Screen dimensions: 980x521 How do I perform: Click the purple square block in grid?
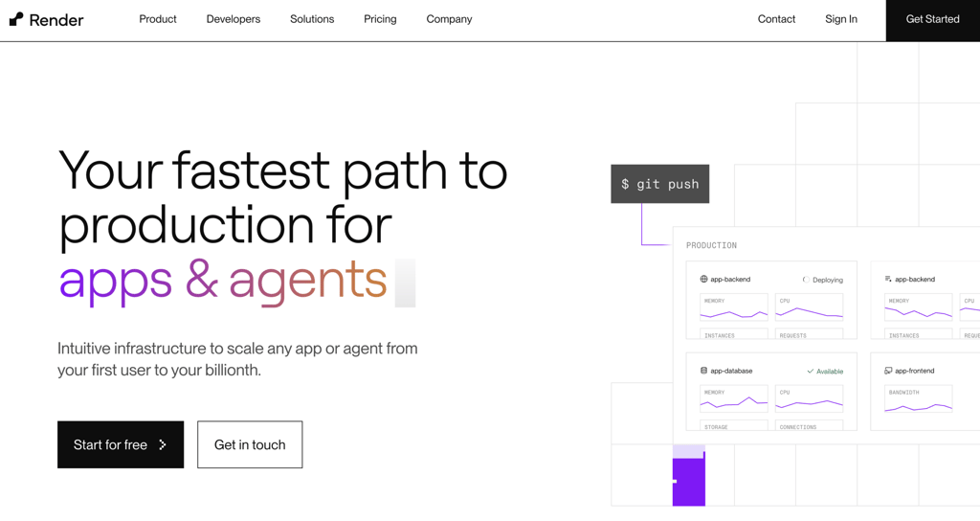689,482
